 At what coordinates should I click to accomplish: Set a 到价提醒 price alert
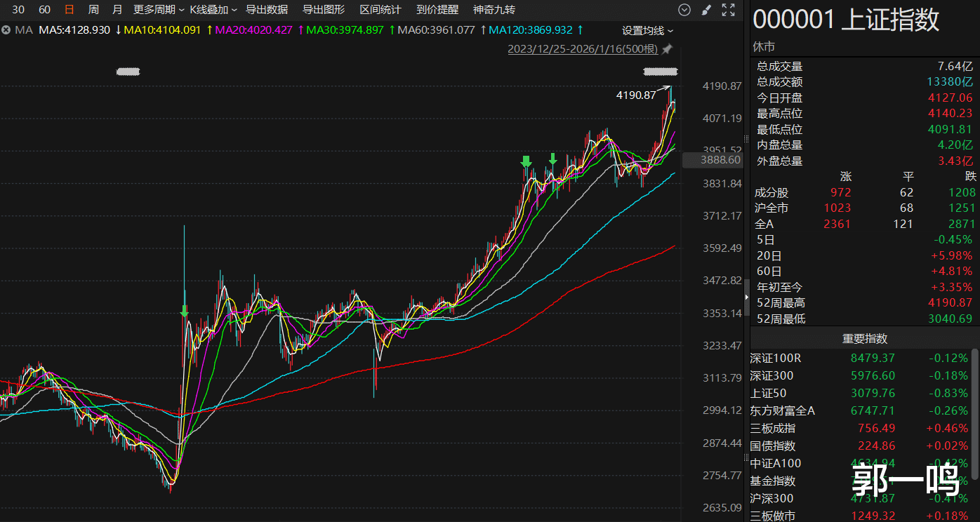point(437,10)
